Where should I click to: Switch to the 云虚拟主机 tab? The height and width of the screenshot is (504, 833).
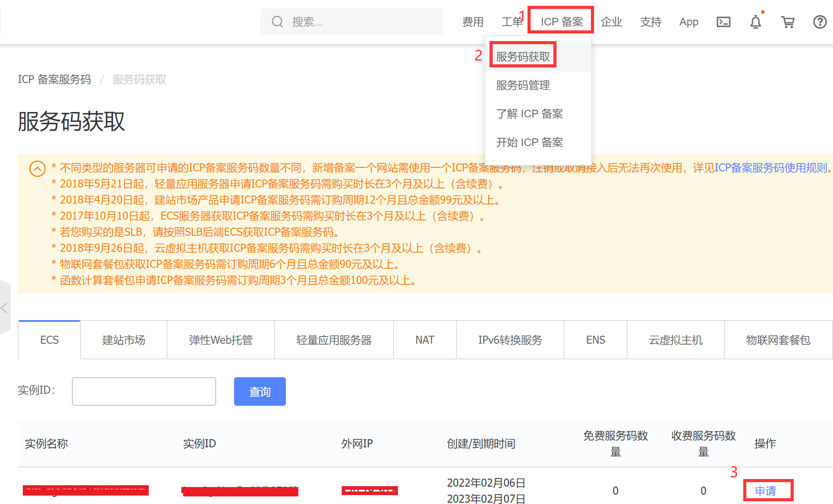[x=675, y=340]
